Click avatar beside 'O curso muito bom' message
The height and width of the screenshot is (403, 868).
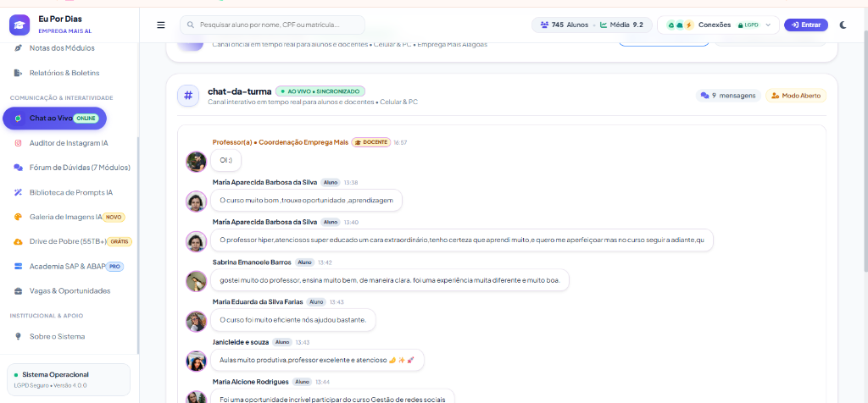click(x=196, y=201)
